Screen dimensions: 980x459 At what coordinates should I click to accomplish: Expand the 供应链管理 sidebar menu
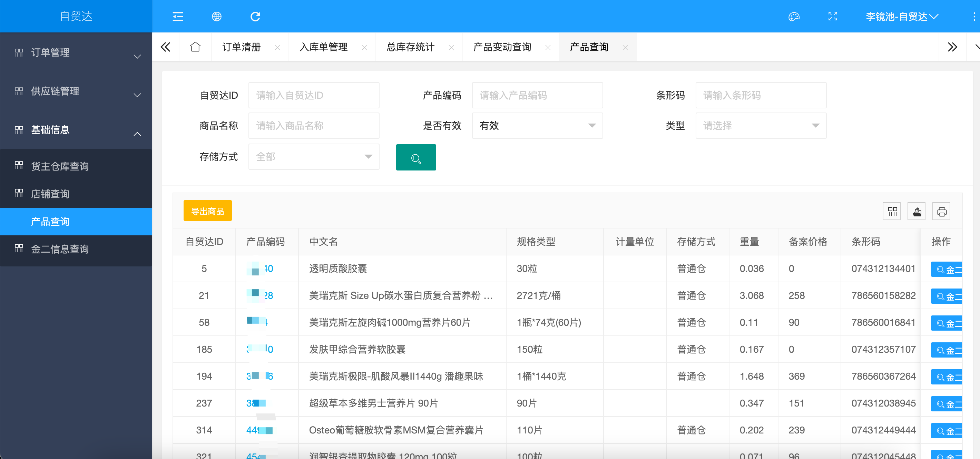click(x=76, y=91)
